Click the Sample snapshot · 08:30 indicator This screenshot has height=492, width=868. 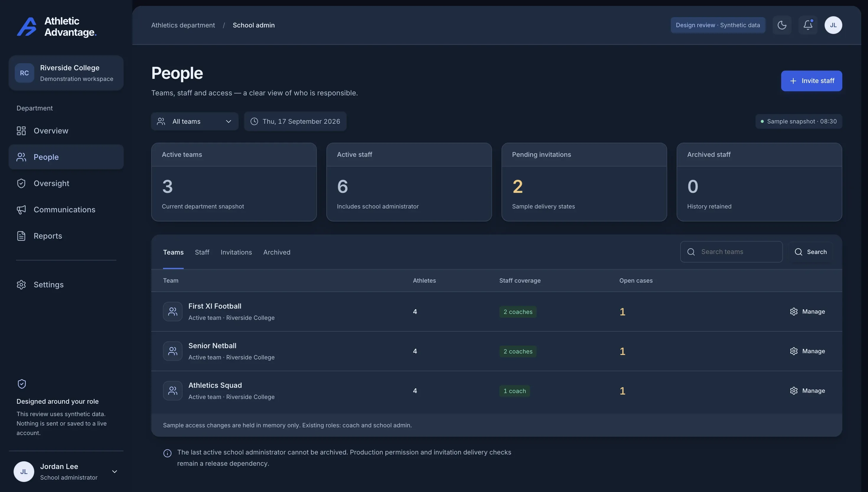(798, 121)
